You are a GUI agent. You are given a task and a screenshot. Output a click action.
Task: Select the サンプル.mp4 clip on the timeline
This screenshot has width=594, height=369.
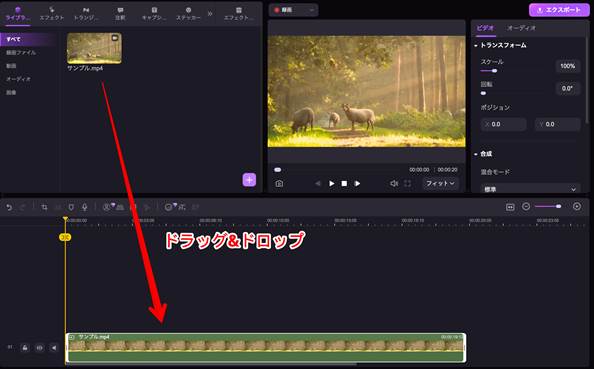click(266, 348)
